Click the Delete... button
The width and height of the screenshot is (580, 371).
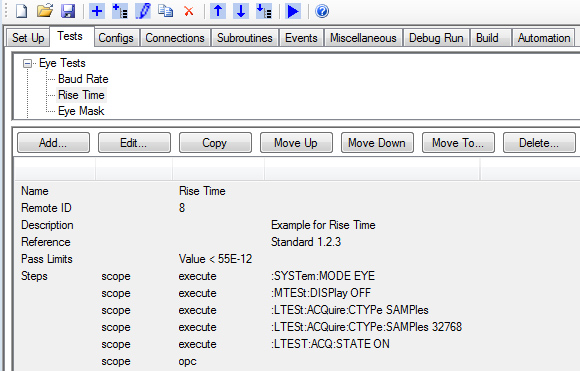[539, 143]
